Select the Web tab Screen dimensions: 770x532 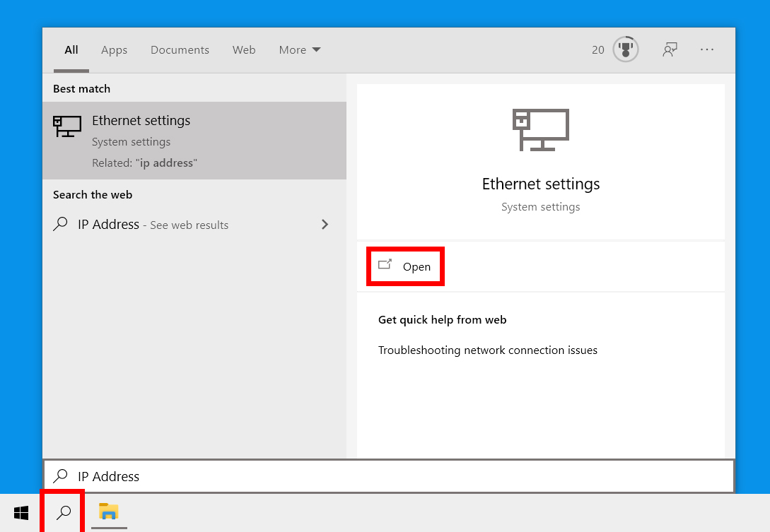[x=244, y=50]
